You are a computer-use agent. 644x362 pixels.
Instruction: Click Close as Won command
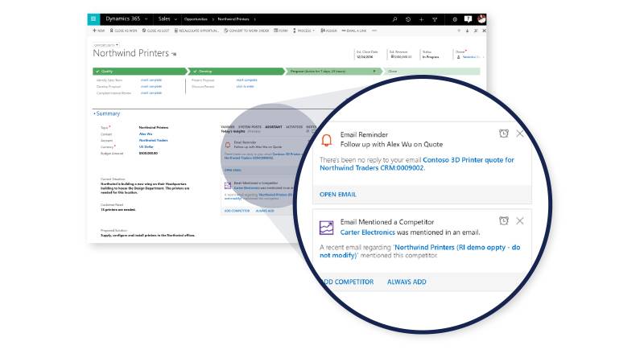123,31
